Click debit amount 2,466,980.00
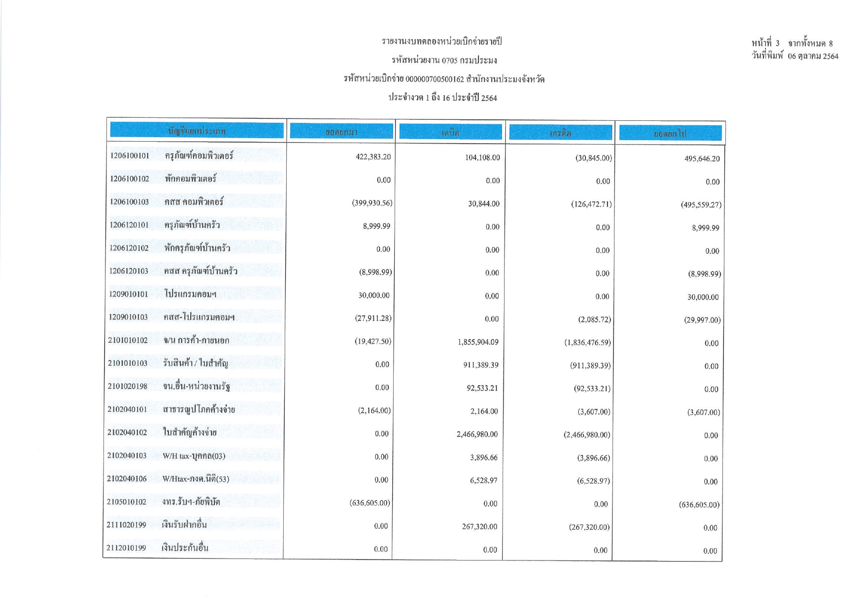Image resolution: width=868 pixels, height=614 pixels. [477, 434]
